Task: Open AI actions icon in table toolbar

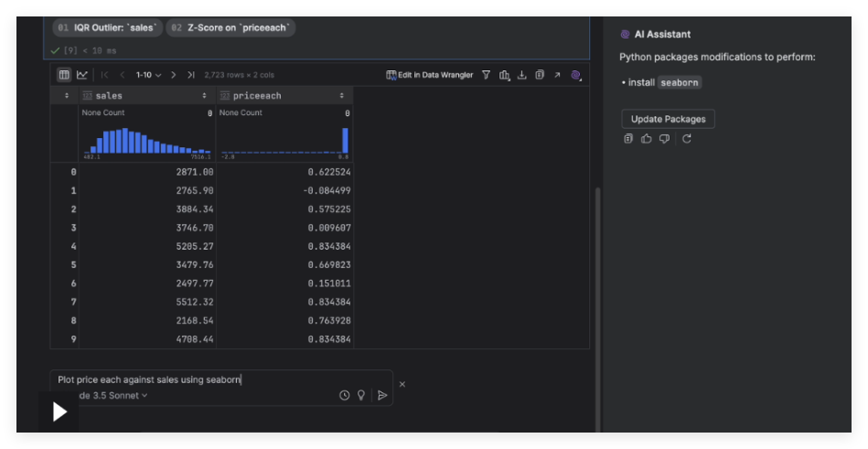Action: (575, 75)
